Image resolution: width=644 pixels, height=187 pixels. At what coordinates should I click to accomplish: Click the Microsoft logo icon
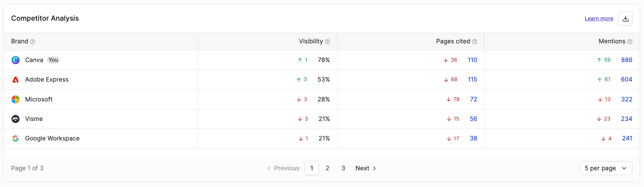pos(16,99)
